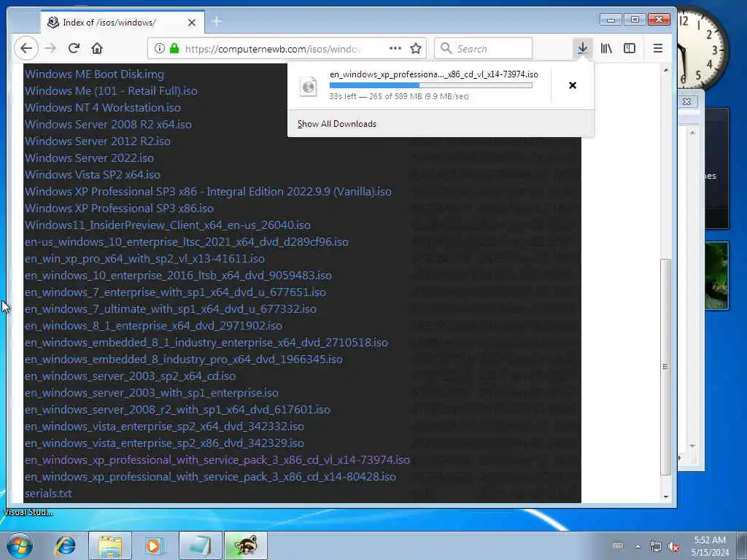Click the download progress bar
Viewport: 747px width, 560px height.
coord(430,85)
